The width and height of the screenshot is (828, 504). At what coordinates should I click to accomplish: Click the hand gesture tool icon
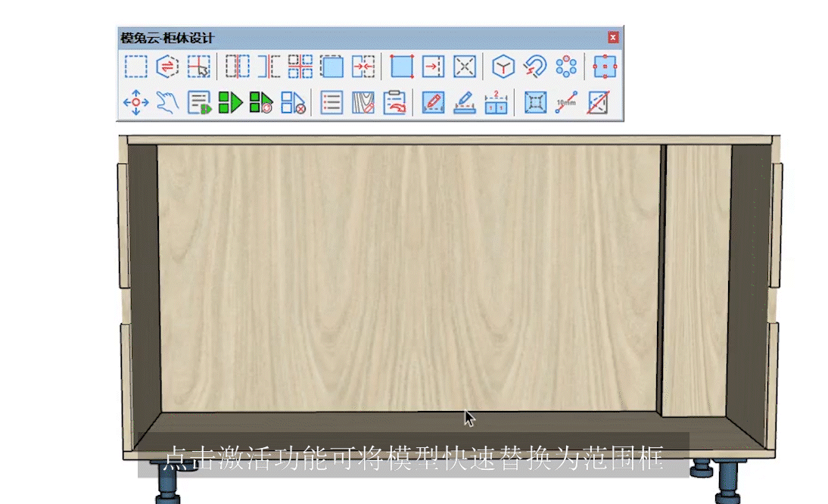167,102
